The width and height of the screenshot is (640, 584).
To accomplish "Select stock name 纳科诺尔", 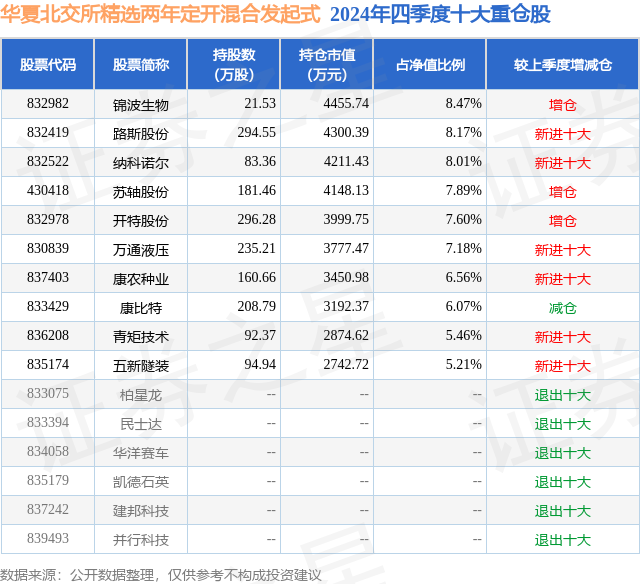I will coord(141,163).
